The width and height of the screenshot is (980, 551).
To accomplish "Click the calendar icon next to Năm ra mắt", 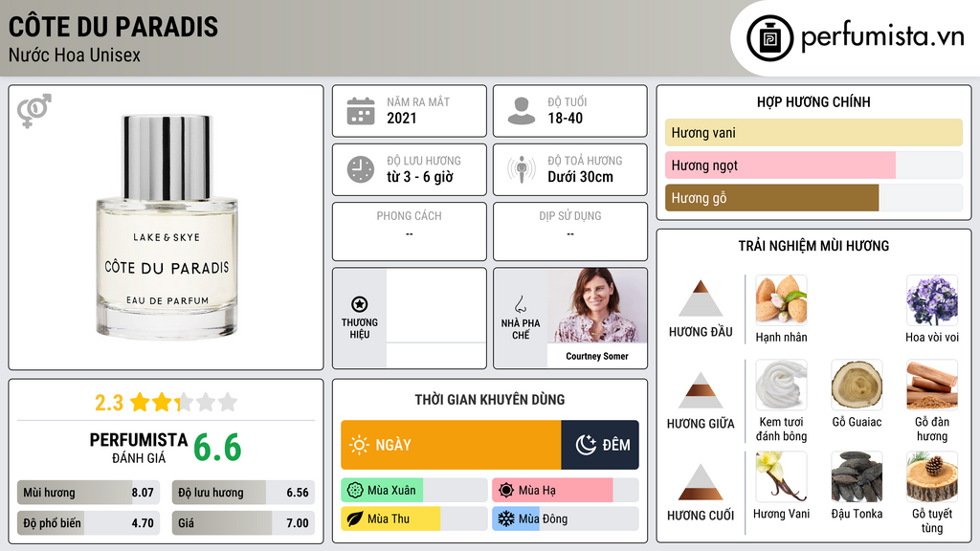I will click(361, 111).
